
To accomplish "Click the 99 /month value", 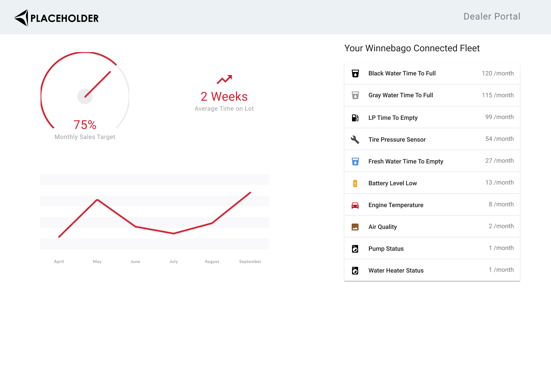I will point(499,117).
